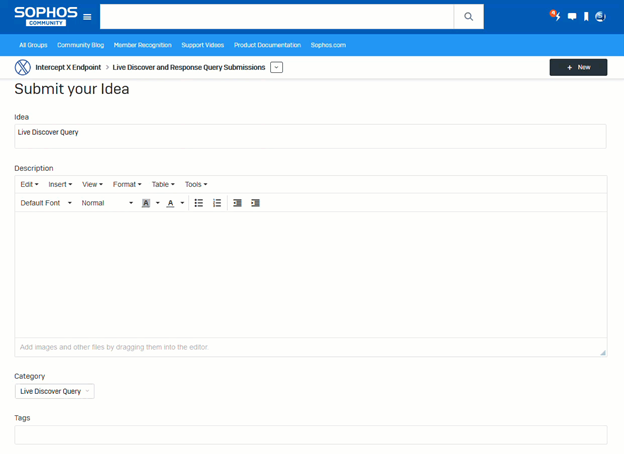624x454 pixels.
Task: Decrease indent in the editor
Action: tap(237, 203)
